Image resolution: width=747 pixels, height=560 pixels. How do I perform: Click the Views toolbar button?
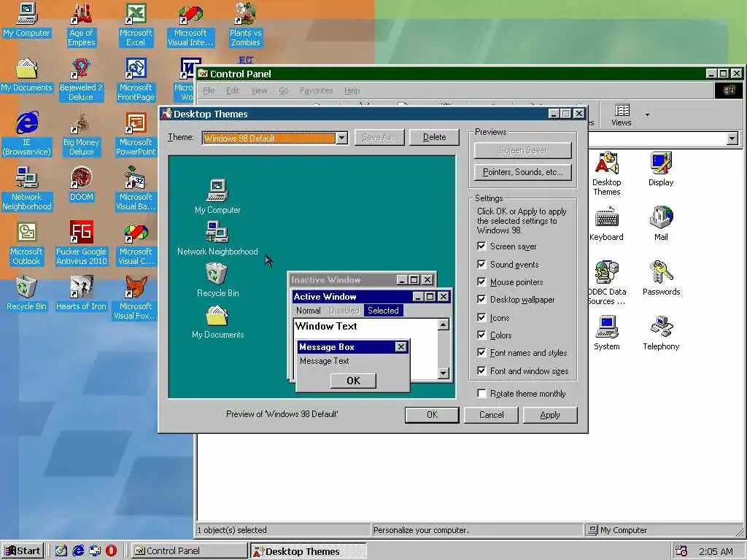pos(622,114)
